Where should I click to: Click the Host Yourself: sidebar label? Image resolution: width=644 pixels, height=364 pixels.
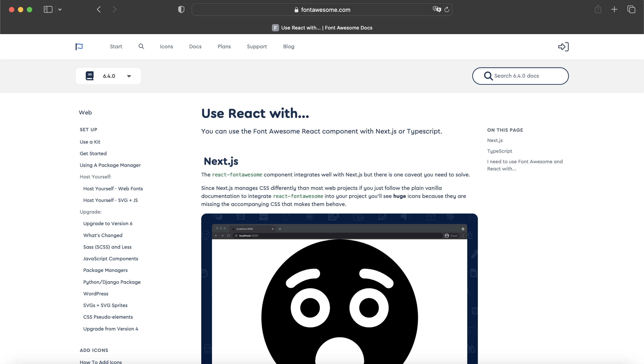[95, 177]
